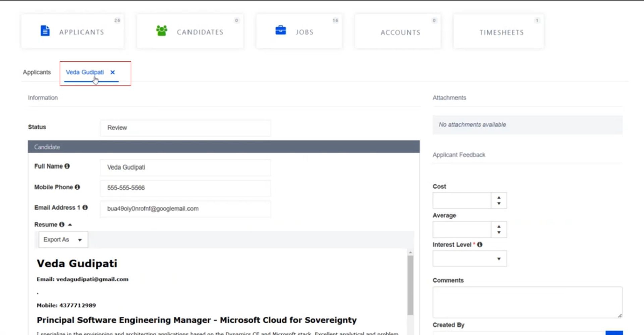Select the Veda Gudipati tab
Viewport: 644px width, 335px height.
tap(85, 72)
